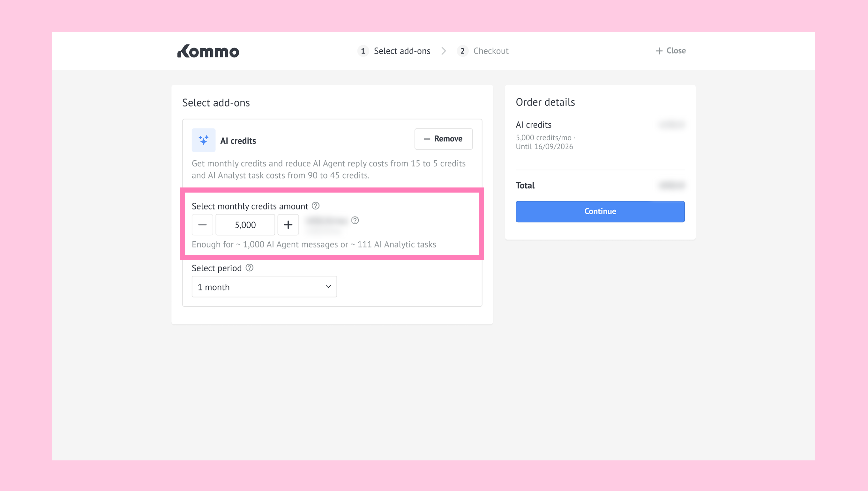
Task: Click the chevron between wizard steps
Action: pyautogui.click(x=444, y=51)
